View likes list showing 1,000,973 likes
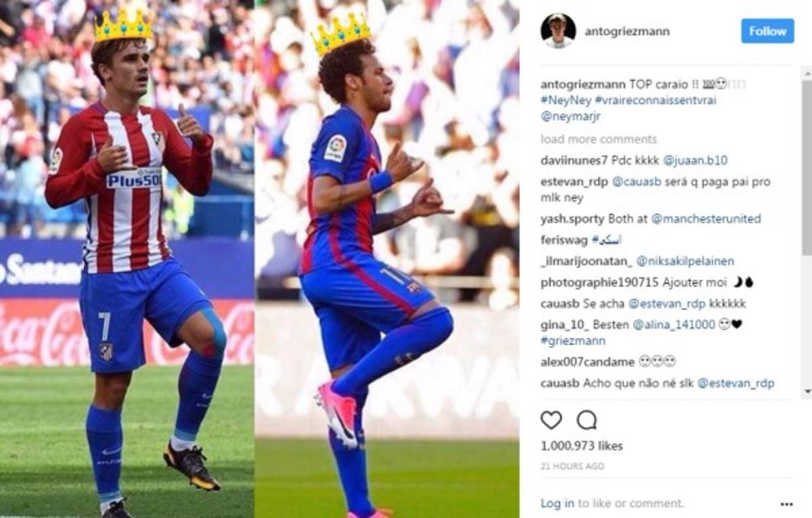This screenshot has height=518, width=812. 582,446
